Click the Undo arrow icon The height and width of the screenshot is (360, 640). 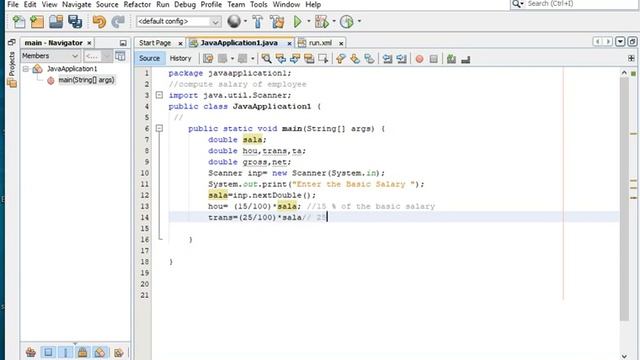[99, 21]
